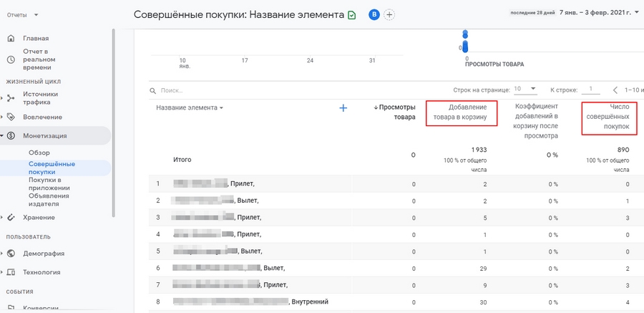Click the Конверсии menu item
644x313 pixels.
[x=41, y=308]
